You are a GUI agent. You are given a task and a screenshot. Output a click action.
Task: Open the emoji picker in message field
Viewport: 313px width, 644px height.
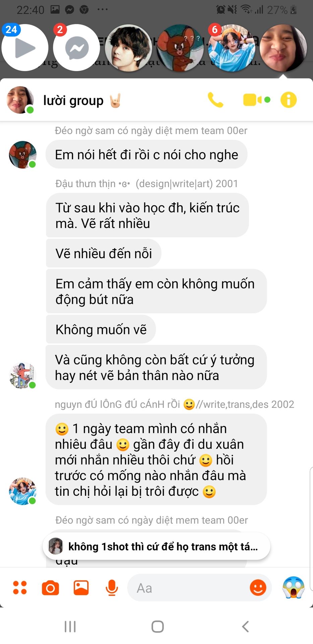tap(258, 588)
